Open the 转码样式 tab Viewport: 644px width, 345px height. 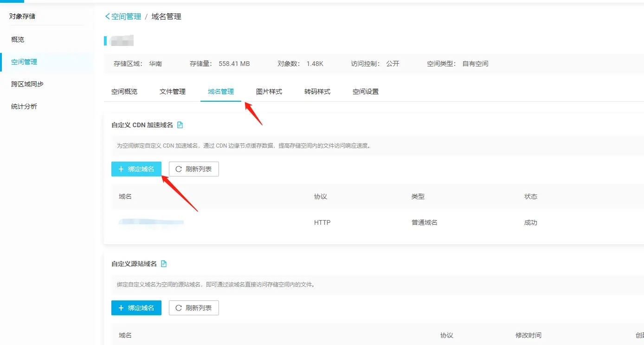tap(317, 91)
